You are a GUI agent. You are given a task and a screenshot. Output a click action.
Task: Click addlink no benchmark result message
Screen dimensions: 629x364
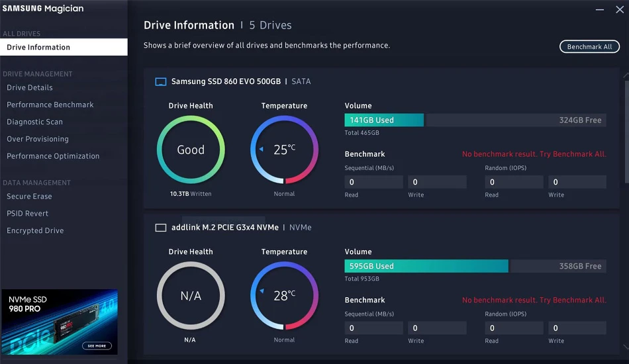point(534,300)
